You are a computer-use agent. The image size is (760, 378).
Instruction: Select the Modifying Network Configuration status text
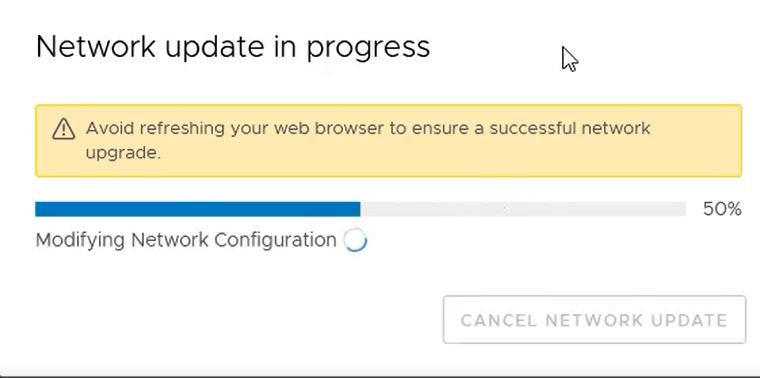click(x=186, y=240)
